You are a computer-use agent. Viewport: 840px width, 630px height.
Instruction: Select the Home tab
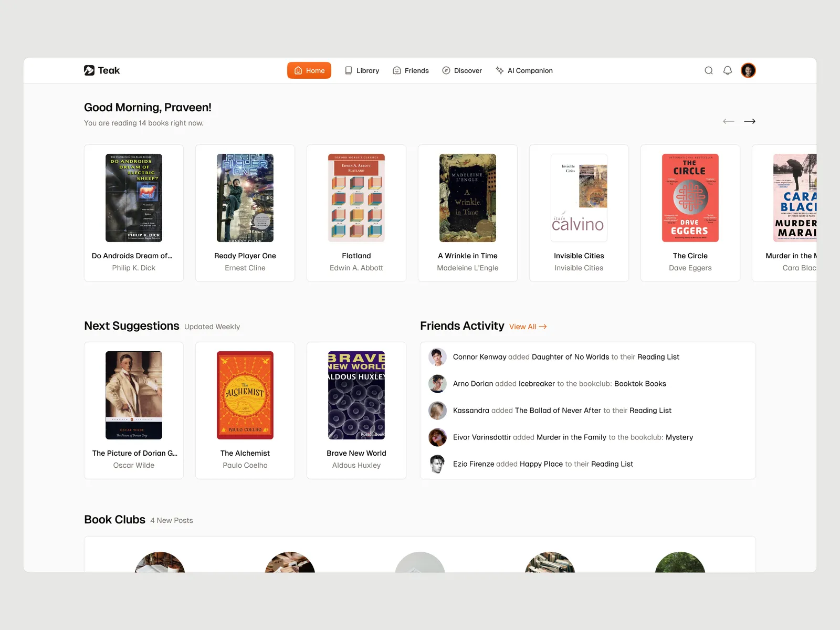[309, 70]
